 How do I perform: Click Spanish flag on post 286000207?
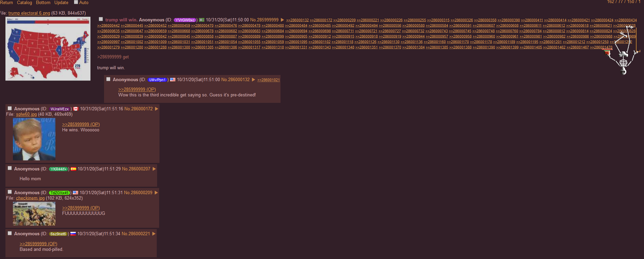(73, 169)
